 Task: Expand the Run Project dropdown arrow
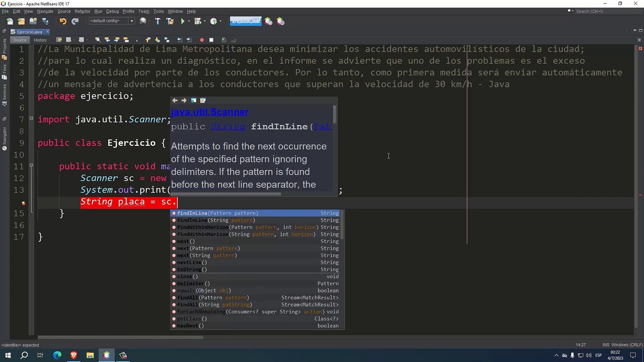pos(189,21)
